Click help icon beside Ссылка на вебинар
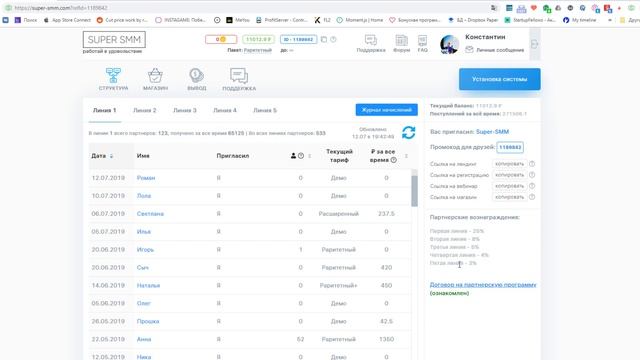 tap(532, 186)
